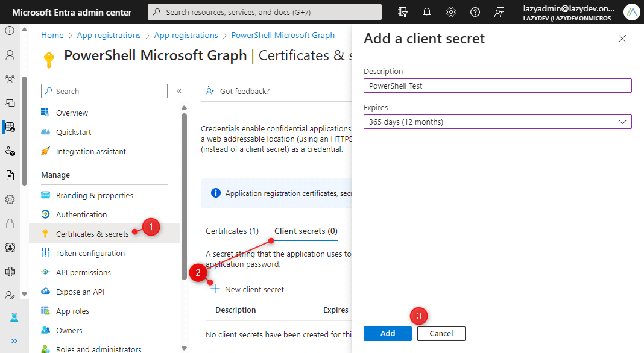Click the Got feedback? link
644x353 pixels.
point(238,91)
